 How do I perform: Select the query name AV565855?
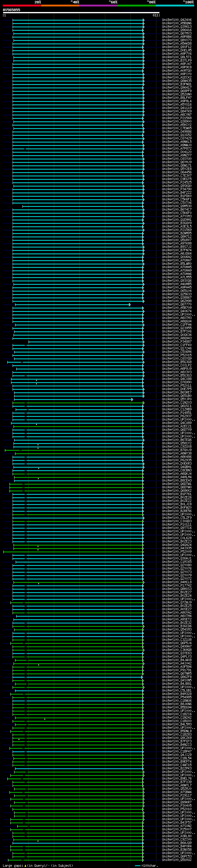tap(11, 10)
